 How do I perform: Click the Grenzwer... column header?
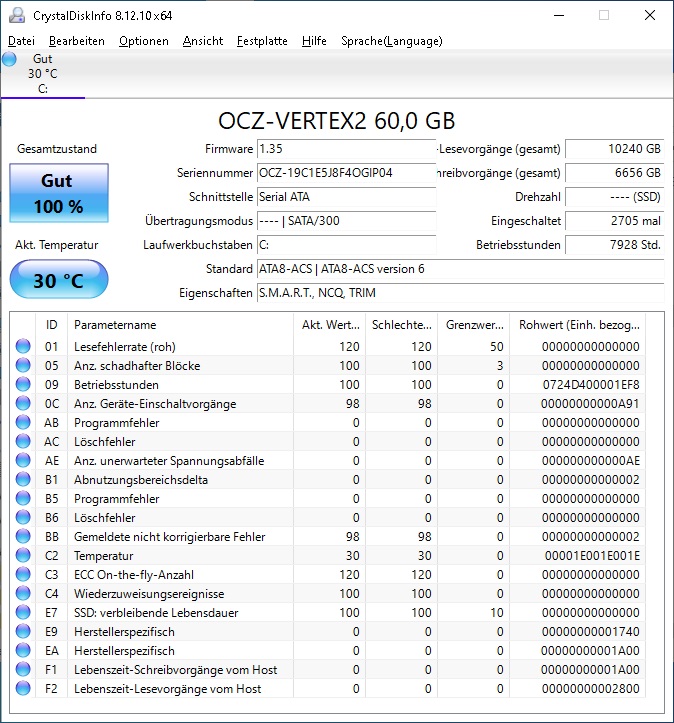tap(473, 325)
